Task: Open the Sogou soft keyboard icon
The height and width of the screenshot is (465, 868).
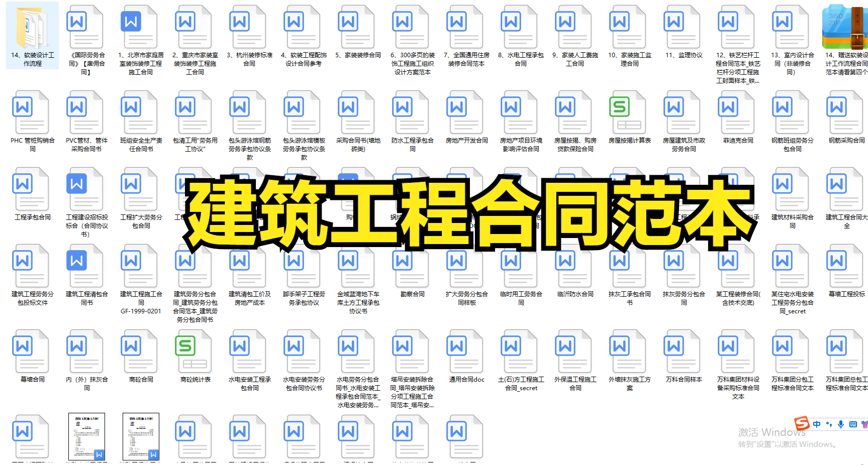Action: point(853,424)
